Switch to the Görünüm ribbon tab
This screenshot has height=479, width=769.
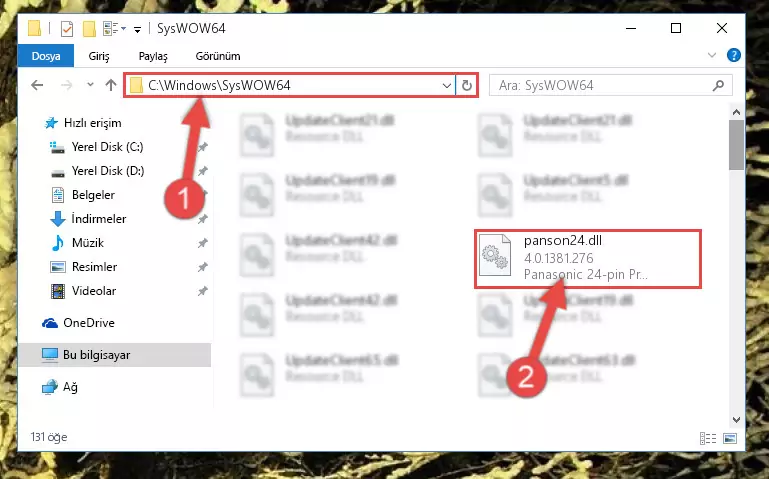pyautogui.click(x=218, y=56)
